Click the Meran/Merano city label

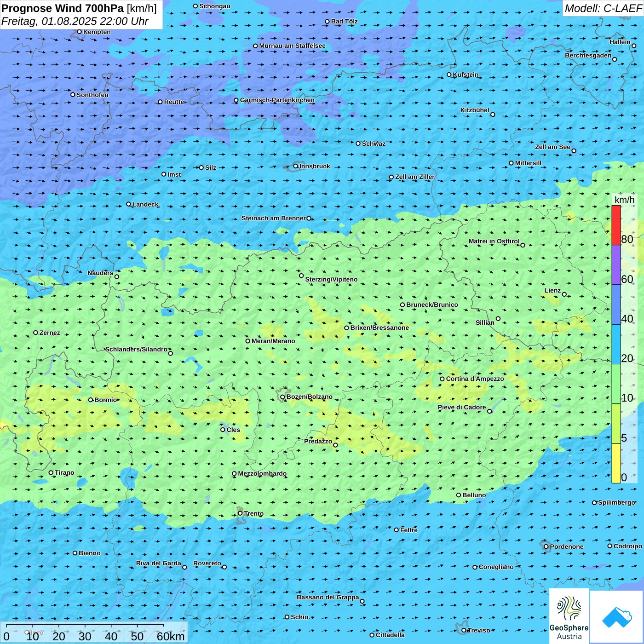coord(273,341)
